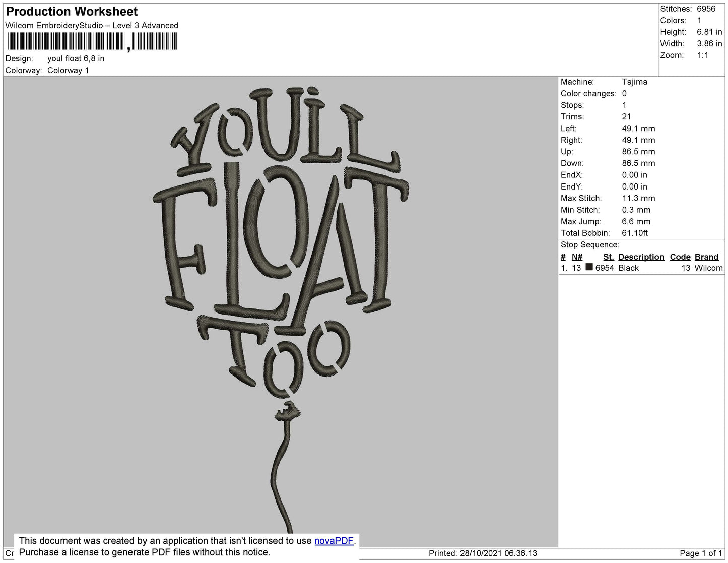Click stitch count '6954' in stop sequence
728x563 pixels.
[605, 268]
